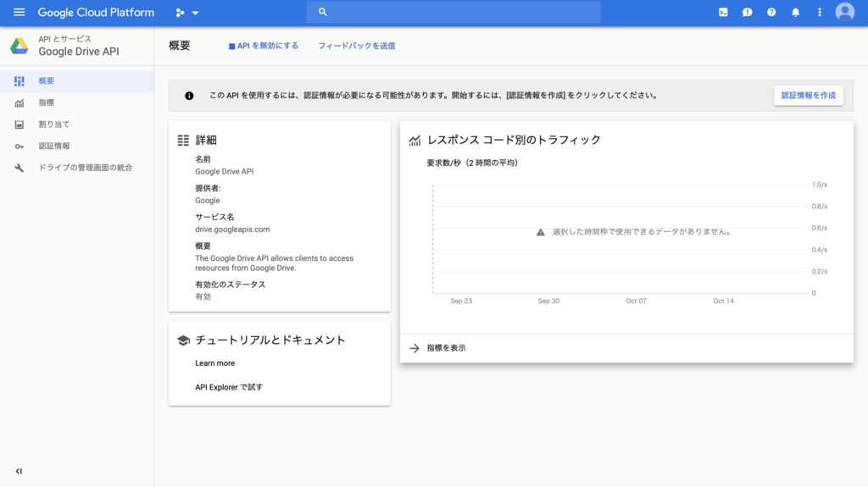The width and height of the screenshot is (868, 487).
Task: Open the help question mark icon
Action: pyautogui.click(x=771, y=12)
